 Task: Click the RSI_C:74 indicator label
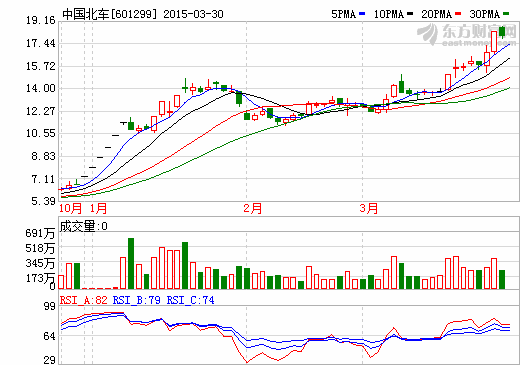190,300
